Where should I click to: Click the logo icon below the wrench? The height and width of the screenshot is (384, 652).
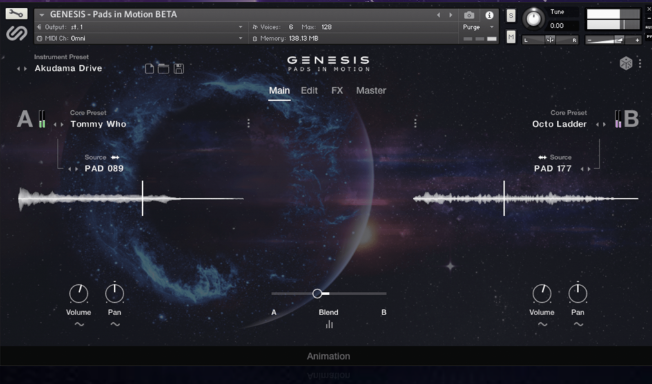pos(17,33)
